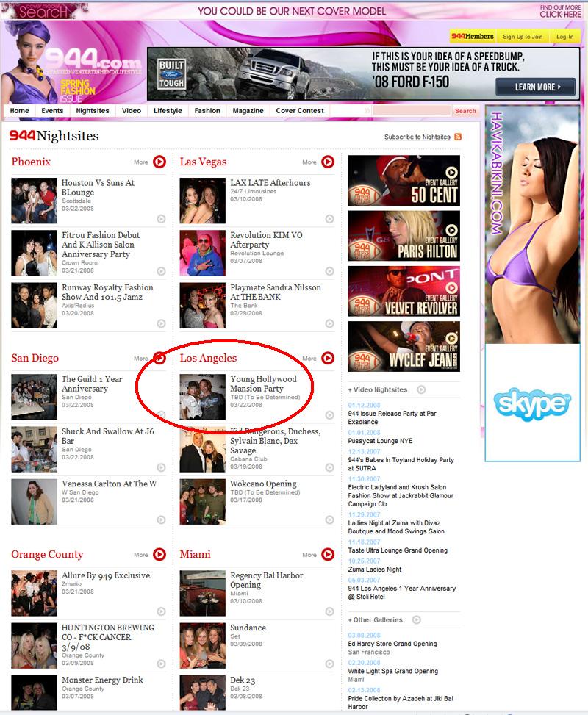Image resolution: width=588 pixels, height=715 pixels.
Task: Click the red arrow icon next to Las Vegas More
Action: (328, 162)
